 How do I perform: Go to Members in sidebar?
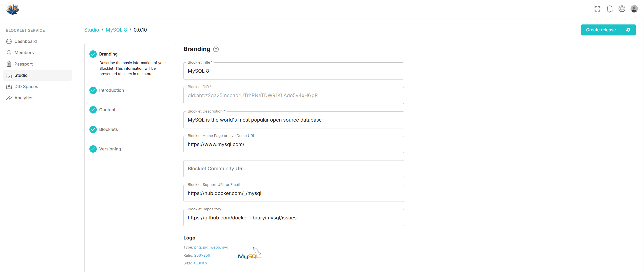(24, 53)
